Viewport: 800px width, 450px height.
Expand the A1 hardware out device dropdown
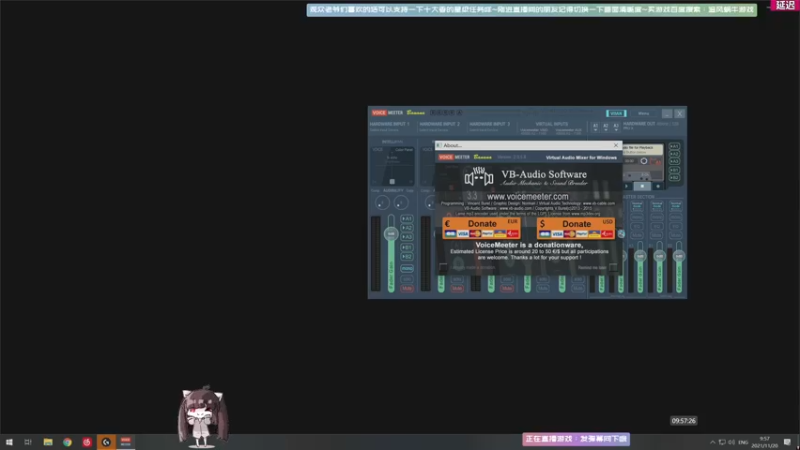[595, 127]
